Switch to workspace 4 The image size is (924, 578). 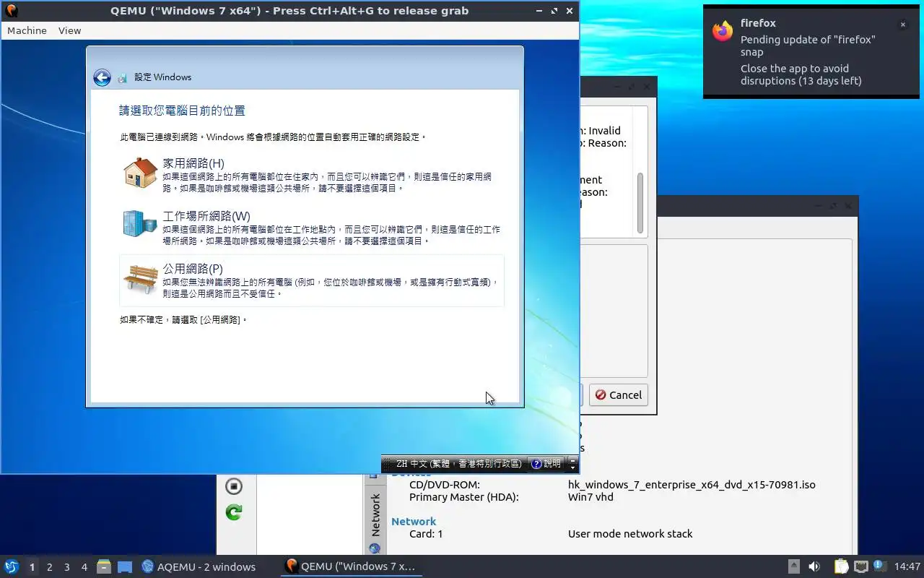pos(84,567)
